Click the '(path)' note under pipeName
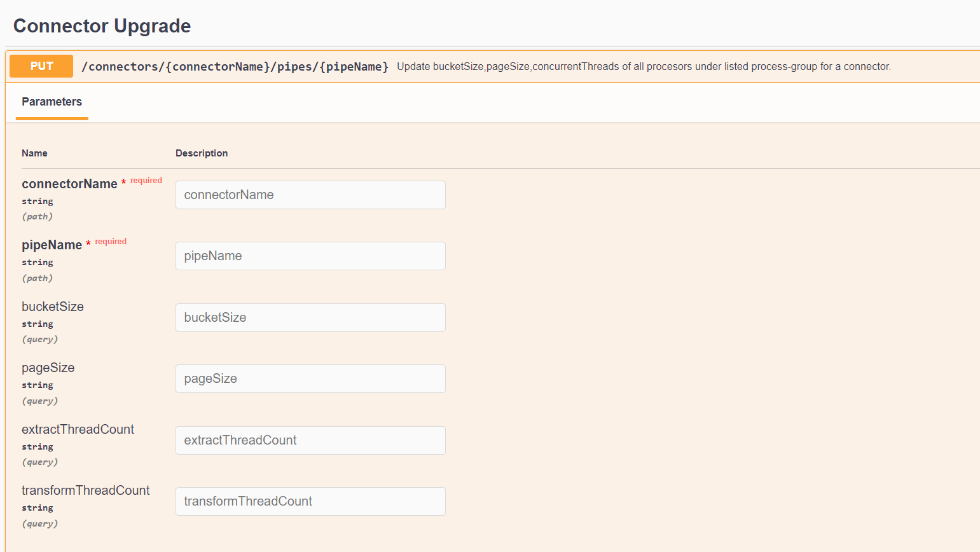The height and width of the screenshot is (552, 980). 38,279
